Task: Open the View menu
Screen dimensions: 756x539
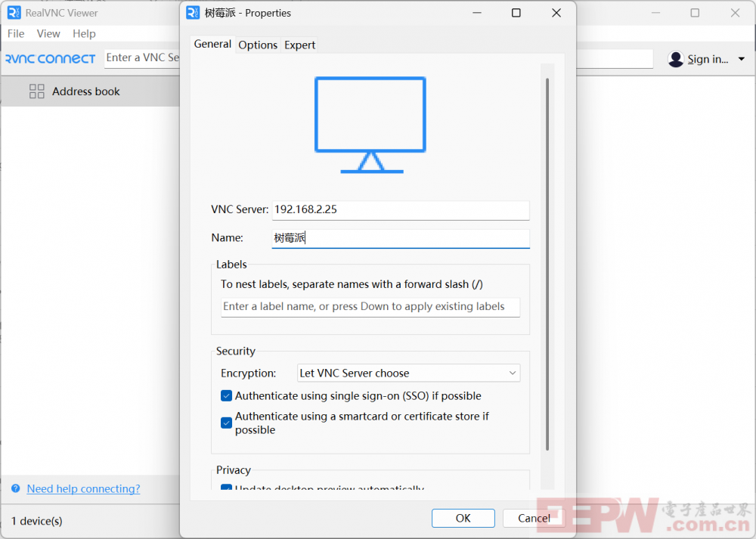Action: click(48, 34)
